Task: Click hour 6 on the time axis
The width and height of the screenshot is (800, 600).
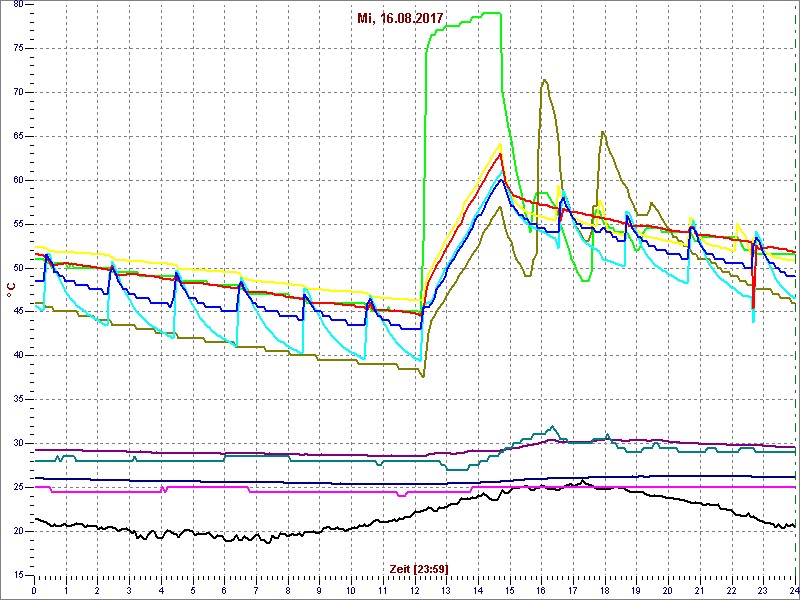Action: click(x=224, y=590)
